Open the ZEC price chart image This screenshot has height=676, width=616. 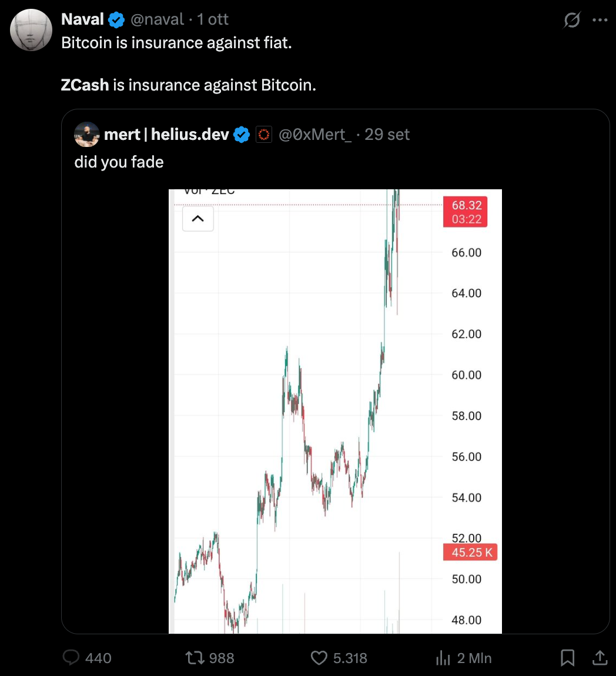tap(335, 411)
